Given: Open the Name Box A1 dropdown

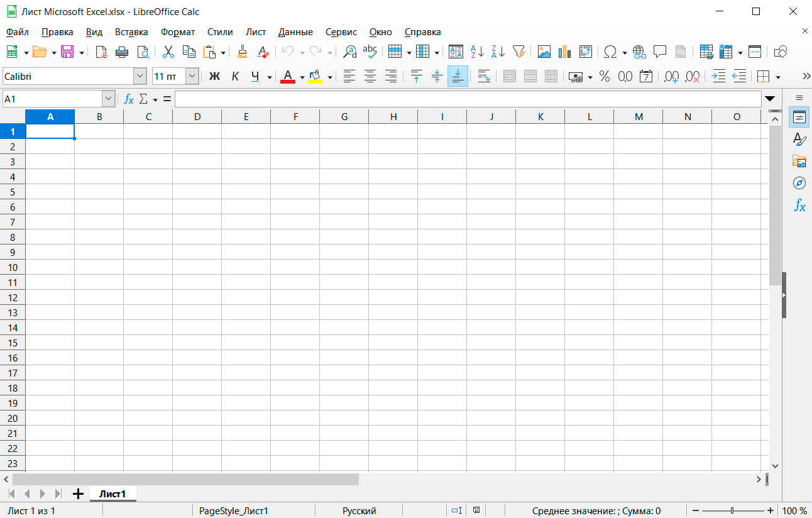Looking at the screenshot, I should 109,99.
